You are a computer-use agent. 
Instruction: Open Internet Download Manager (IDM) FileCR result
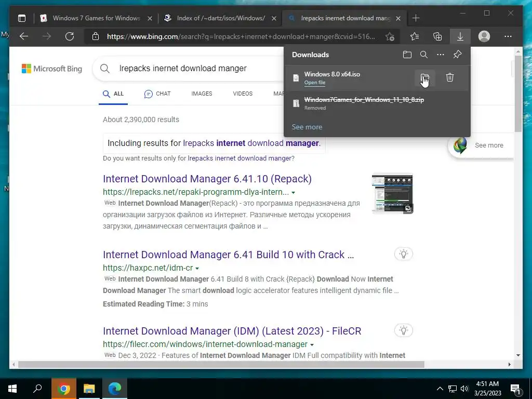coord(232,331)
